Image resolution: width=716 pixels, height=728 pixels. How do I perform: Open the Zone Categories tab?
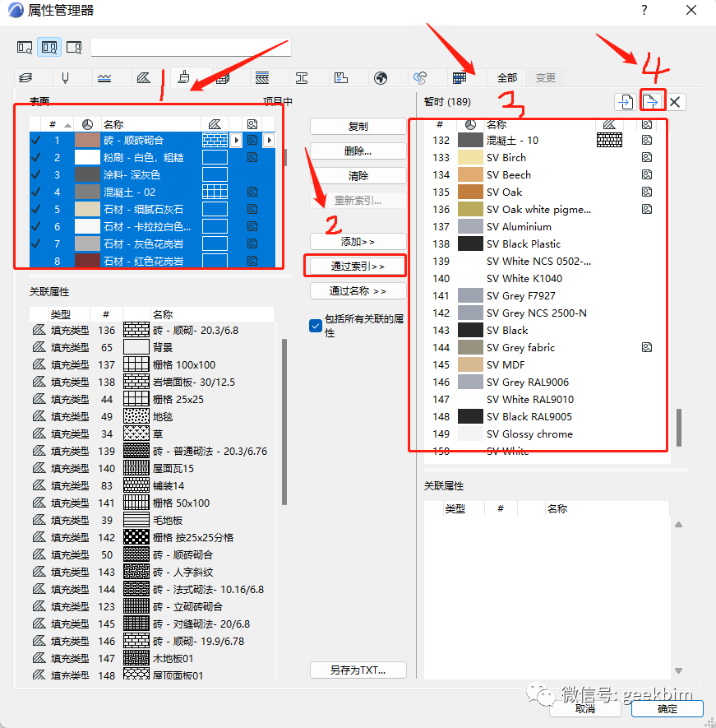point(341,78)
